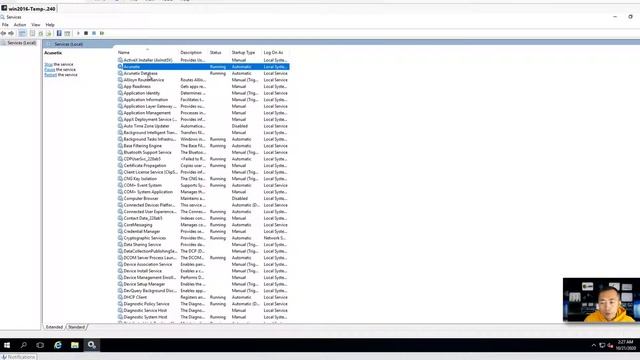The image size is (640, 360).
Task: Select the DHCP Client service row
Action: 203,297
